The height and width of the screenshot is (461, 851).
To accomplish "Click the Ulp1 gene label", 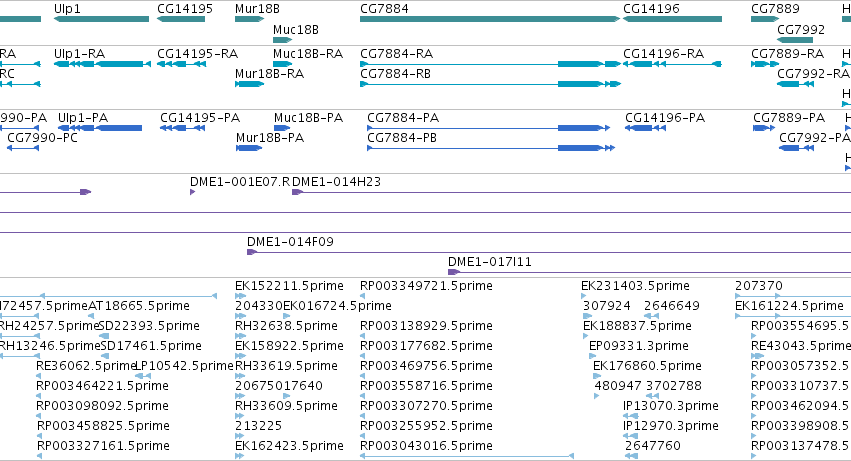I will pyautogui.click(x=67, y=9).
